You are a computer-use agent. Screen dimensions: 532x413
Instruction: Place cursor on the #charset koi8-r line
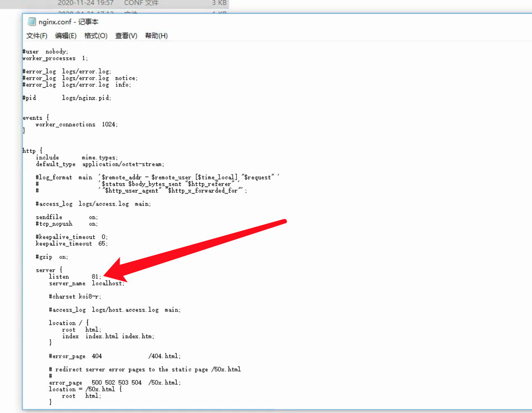(x=75, y=297)
